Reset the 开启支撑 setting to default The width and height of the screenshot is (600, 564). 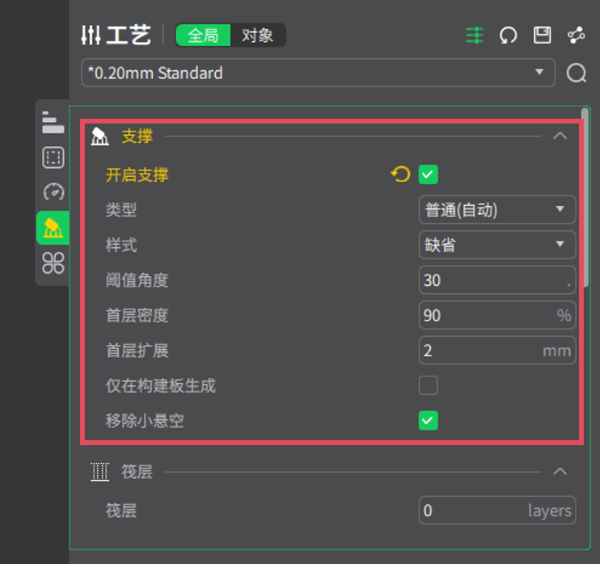401,174
